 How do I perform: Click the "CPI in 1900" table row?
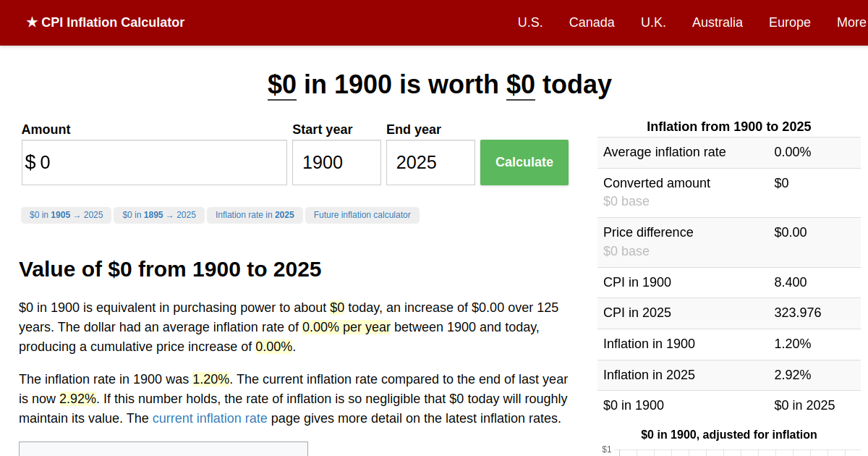[728, 282]
